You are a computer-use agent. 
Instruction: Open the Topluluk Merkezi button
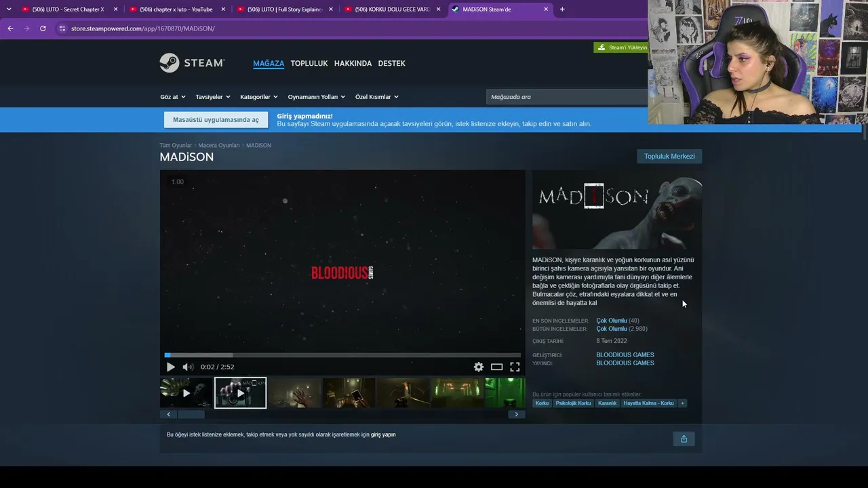(669, 157)
